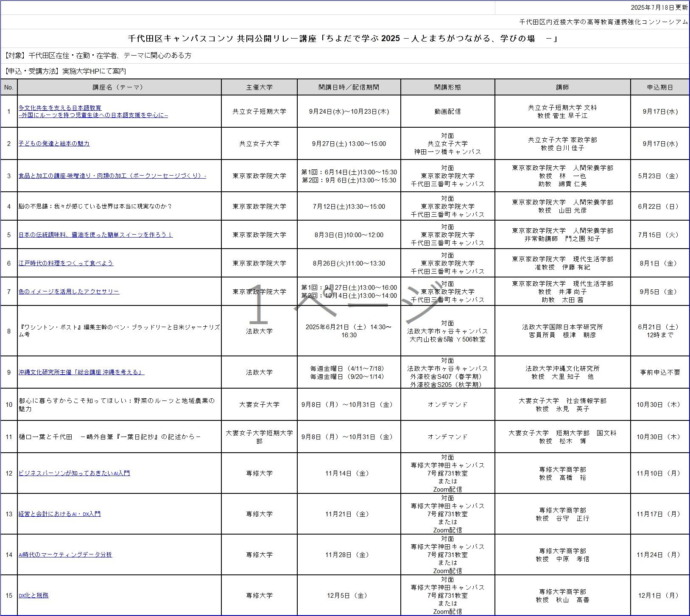Click the 2025年7月18日更新 date cell
This screenshot has width=690, height=616.
click(592, 8)
